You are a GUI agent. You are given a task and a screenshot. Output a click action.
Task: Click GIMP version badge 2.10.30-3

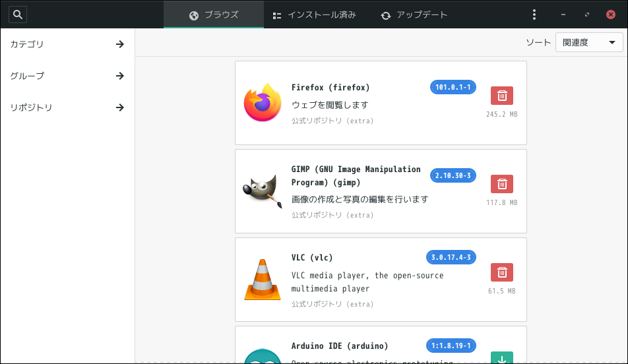pyautogui.click(x=453, y=176)
